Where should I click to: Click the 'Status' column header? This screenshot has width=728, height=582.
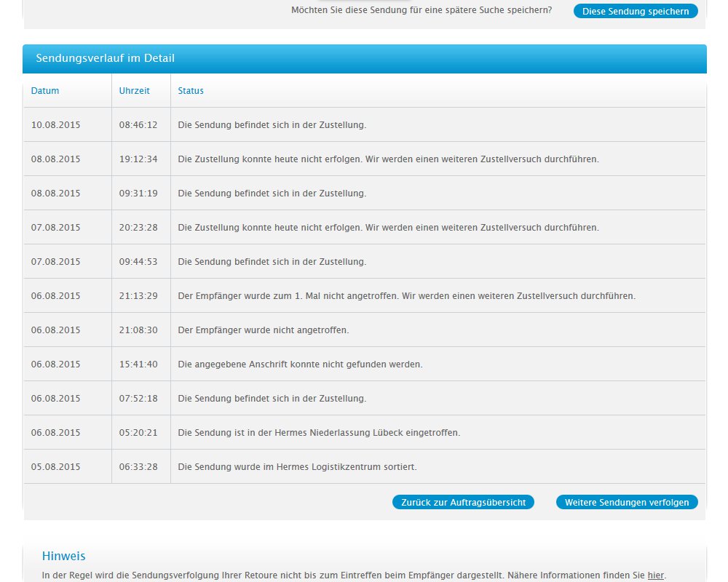191,91
